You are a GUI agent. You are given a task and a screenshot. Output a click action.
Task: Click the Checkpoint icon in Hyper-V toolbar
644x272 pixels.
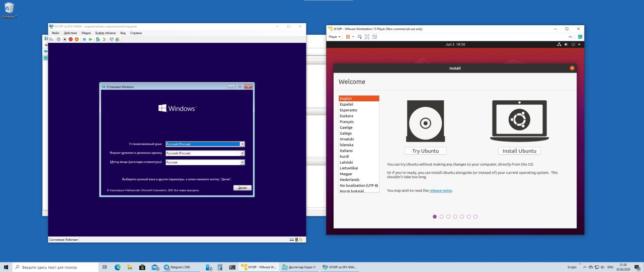(x=98, y=39)
